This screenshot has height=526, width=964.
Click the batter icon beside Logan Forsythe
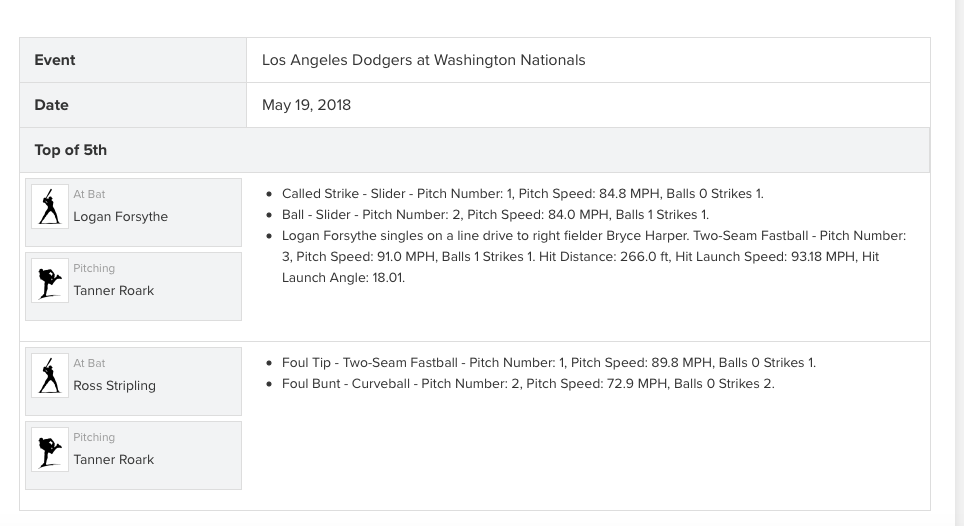[x=50, y=206]
